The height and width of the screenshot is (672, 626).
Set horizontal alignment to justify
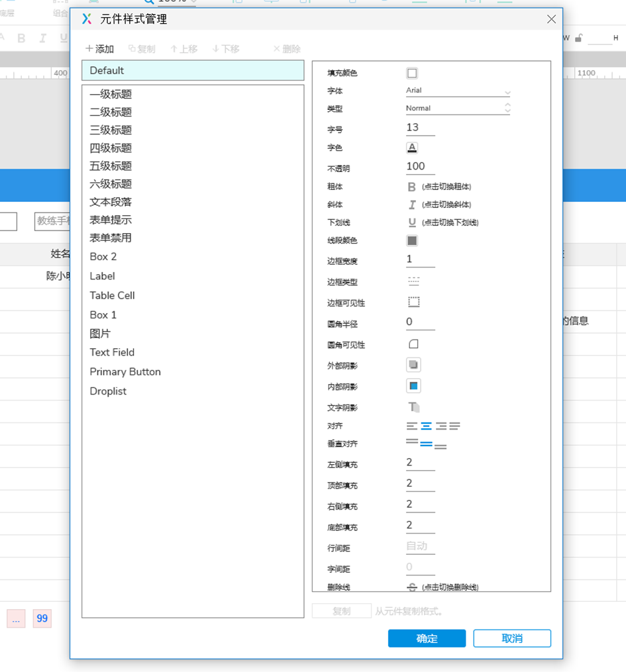tap(455, 426)
